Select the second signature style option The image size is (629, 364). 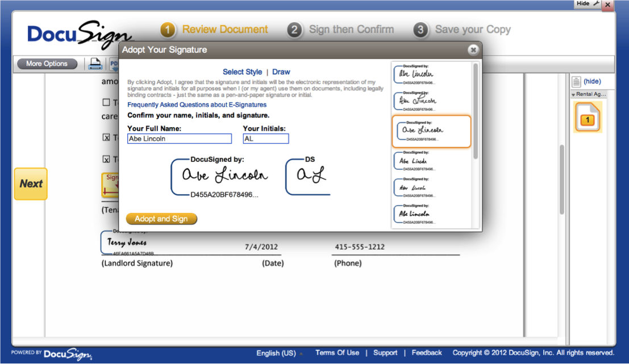click(415, 101)
